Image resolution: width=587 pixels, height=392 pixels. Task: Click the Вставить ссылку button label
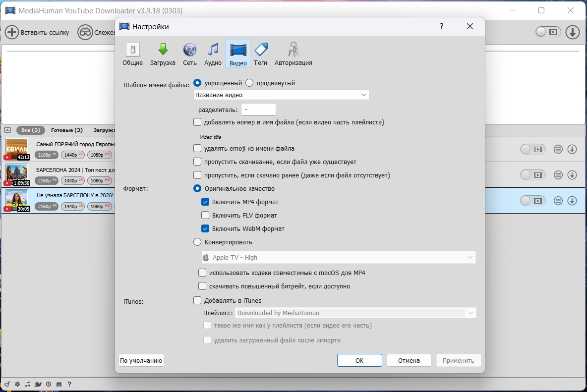pos(45,33)
